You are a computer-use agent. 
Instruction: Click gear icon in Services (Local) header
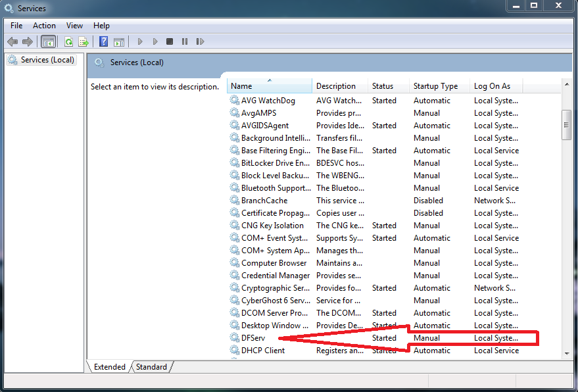point(99,62)
